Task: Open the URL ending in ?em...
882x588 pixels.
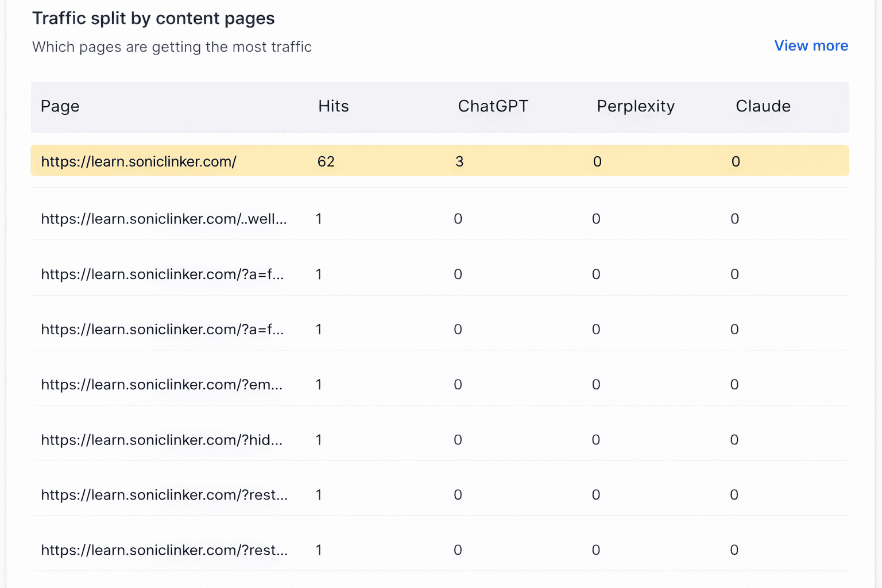Action: click(162, 385)
